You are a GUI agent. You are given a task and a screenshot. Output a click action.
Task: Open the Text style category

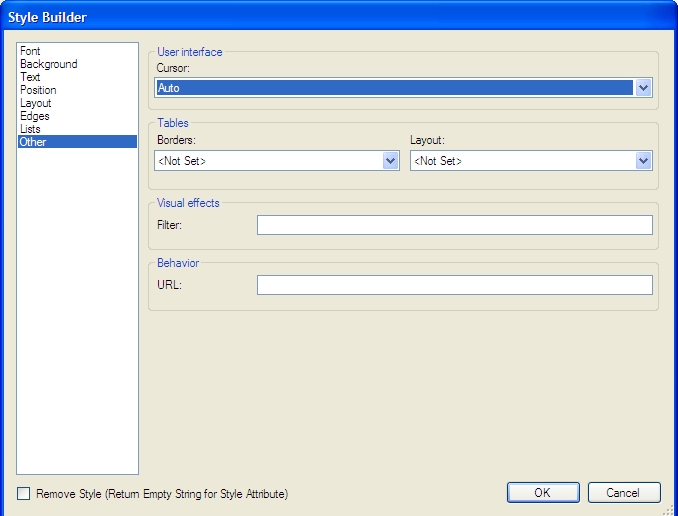tap(30, 77)
